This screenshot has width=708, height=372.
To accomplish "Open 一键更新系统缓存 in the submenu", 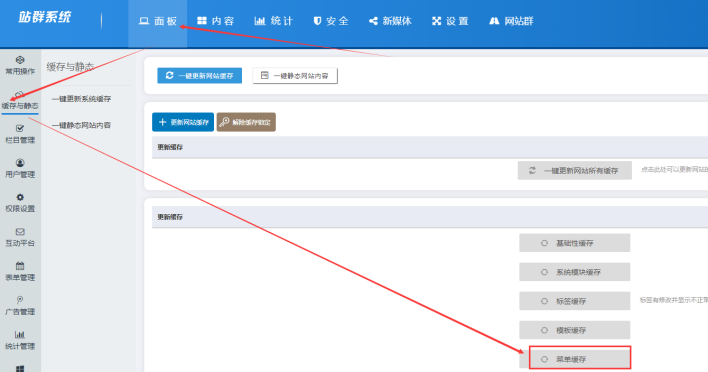I will click(x=81, y=98).
